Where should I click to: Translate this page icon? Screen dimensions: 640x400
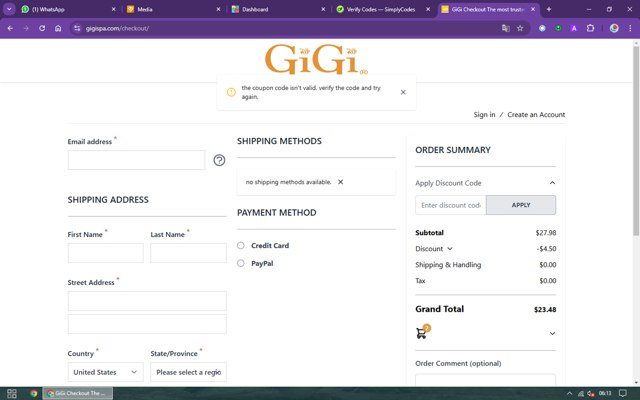(x=505, y=28)
